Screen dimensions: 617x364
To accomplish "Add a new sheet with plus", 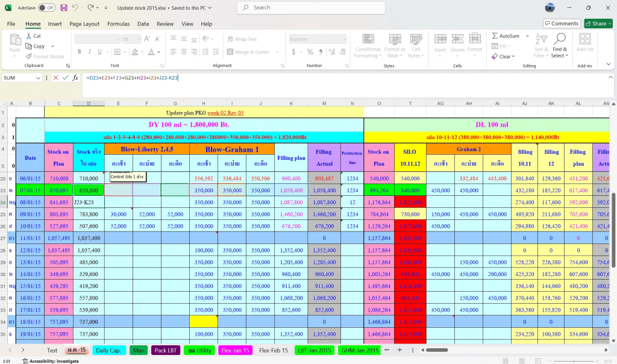I will (399, 350).
